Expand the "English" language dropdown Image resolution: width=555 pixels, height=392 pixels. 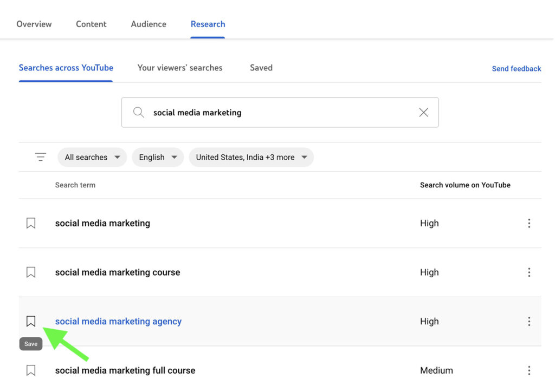pyautogui.click(x=157, y=156)
